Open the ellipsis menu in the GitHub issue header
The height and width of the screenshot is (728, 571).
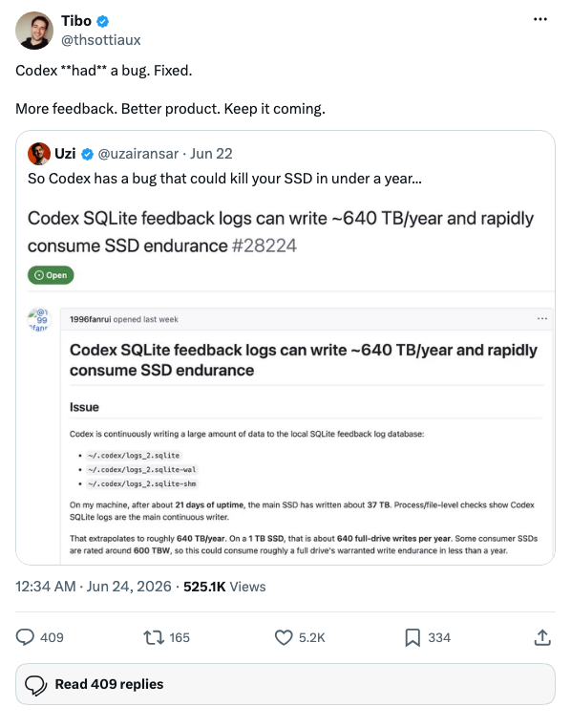click(x=541, y=319)
